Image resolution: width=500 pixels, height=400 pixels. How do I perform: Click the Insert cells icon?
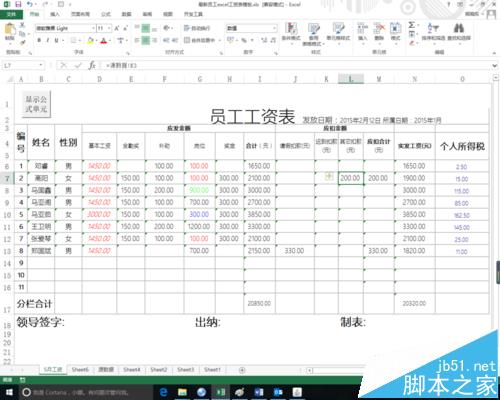pyautogui.click(x=363, y=28)
